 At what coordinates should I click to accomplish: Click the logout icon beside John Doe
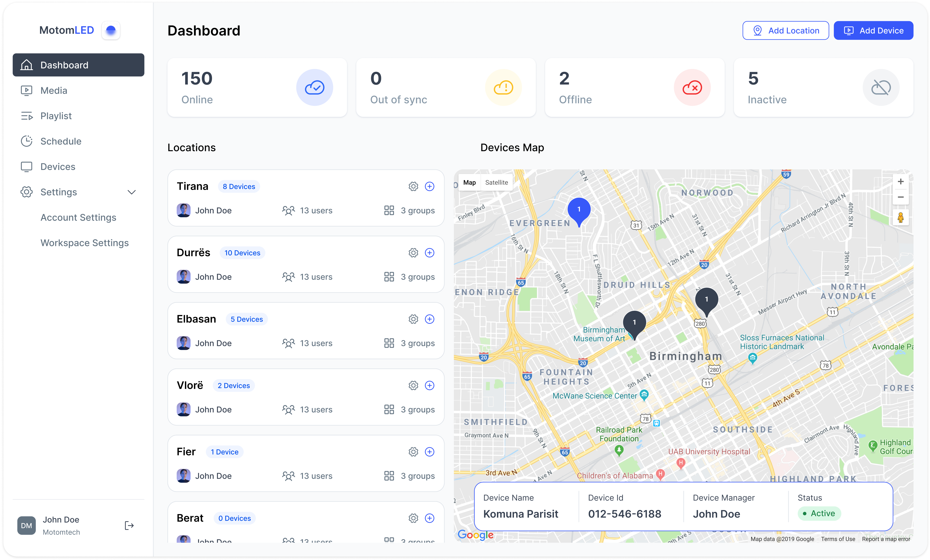[129, 525]
